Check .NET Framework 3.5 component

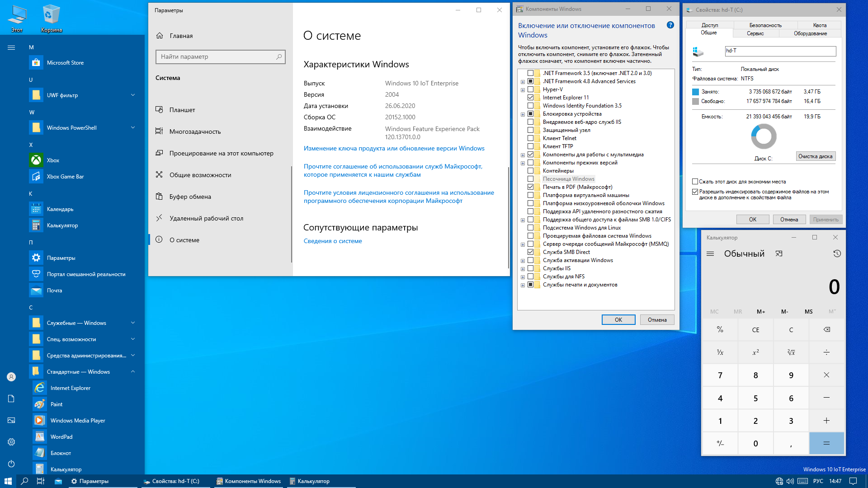pos(531,73)
